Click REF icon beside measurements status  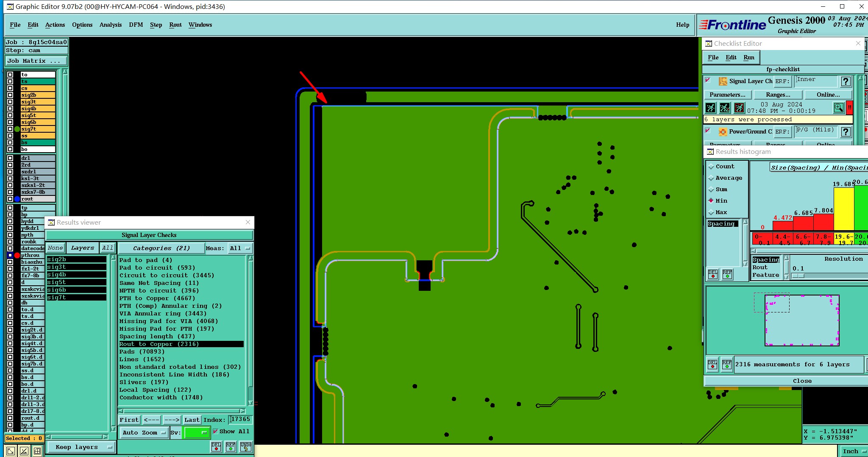point(727,365)
